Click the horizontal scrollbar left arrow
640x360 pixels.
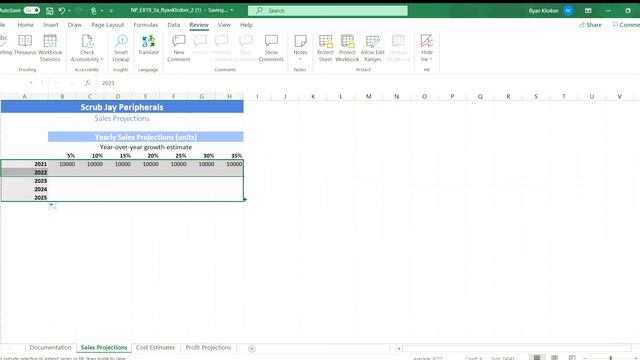[398, 348]
